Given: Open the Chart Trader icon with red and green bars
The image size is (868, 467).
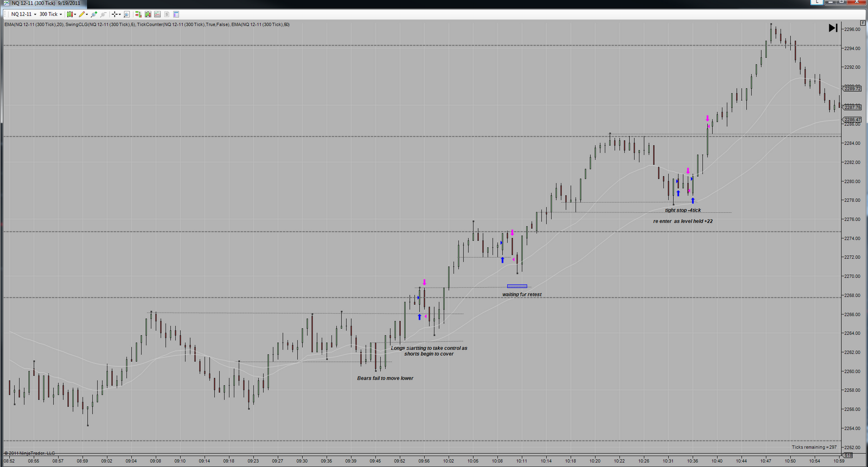Looking at the screenshot, I should 138,14.
